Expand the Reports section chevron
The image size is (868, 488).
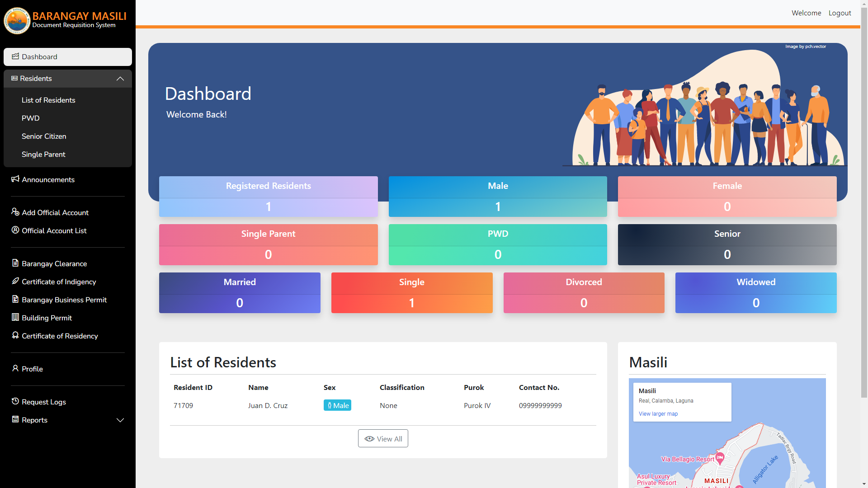coord(120,420)
